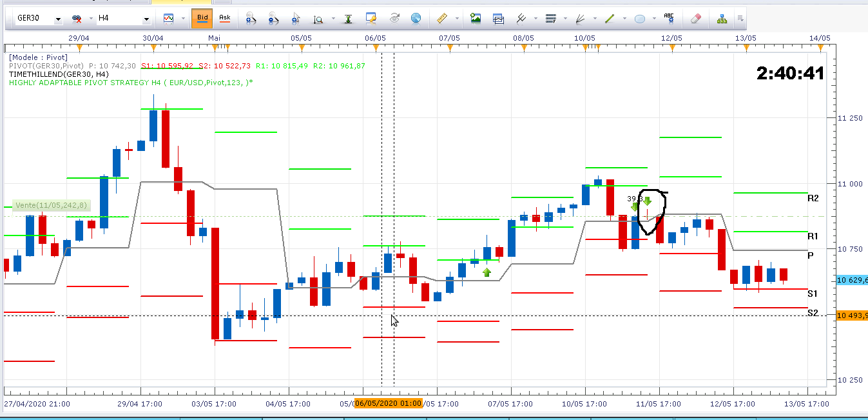Select the eraser tool

coord(695,19)
